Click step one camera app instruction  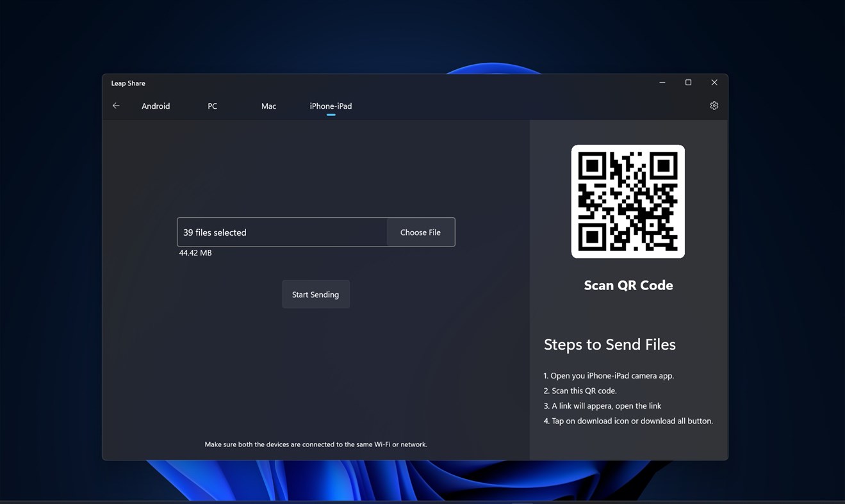click(608, 375)
